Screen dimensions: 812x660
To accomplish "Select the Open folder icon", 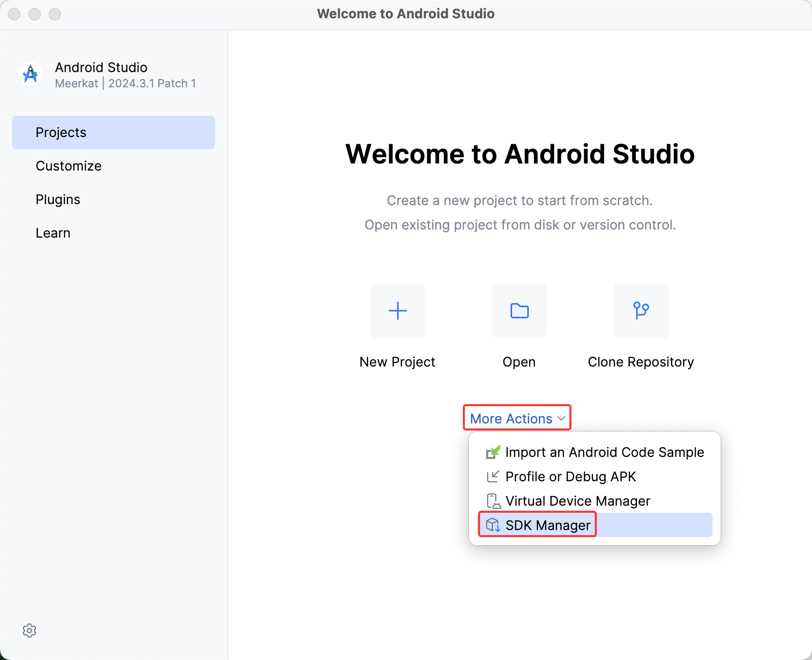I will 519,311.
